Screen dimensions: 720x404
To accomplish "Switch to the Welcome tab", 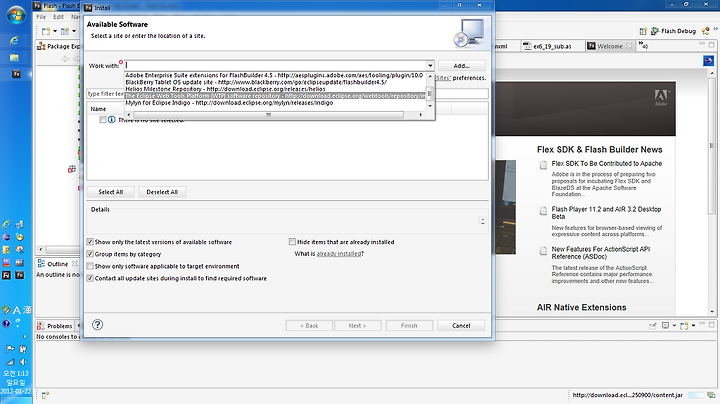I will coord(610,46).
